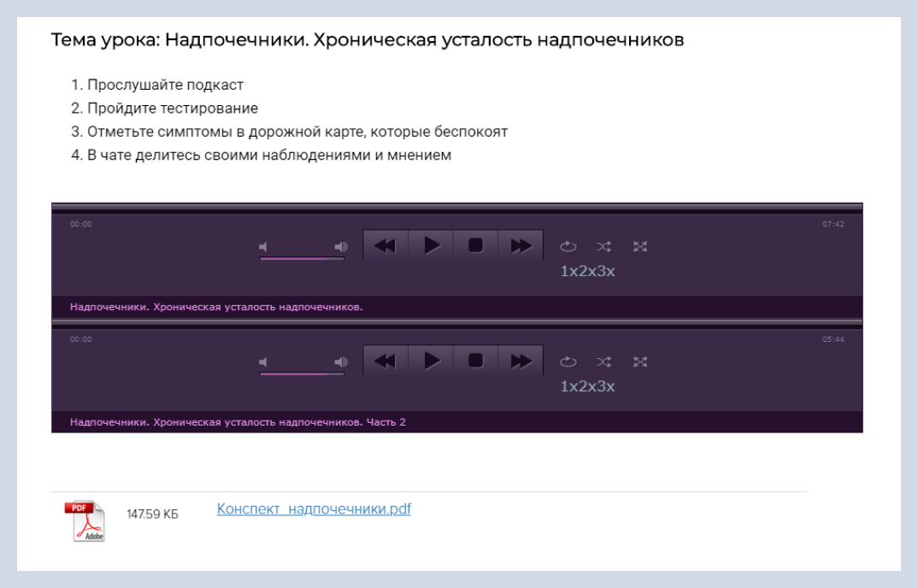Set 1x playback speed in Часть 2 player

click(569, 386)
